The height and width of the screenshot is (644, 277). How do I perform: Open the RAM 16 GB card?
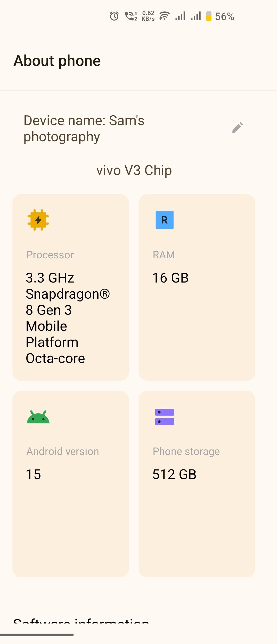[197, 287]
